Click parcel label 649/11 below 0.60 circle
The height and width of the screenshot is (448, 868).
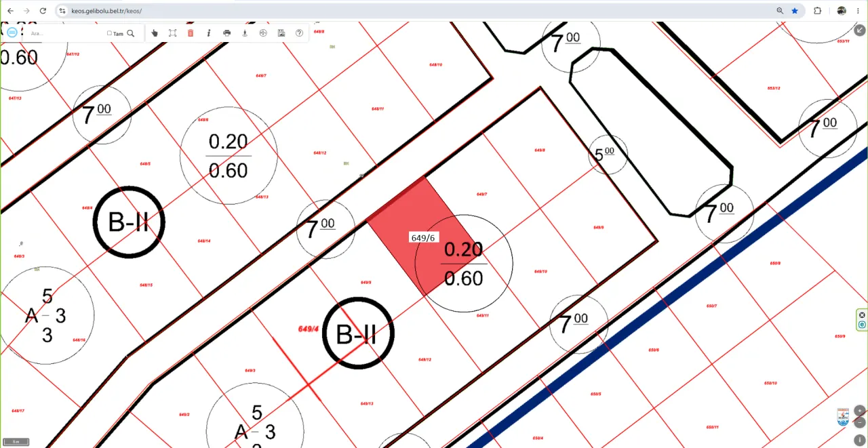pos(482,315)
